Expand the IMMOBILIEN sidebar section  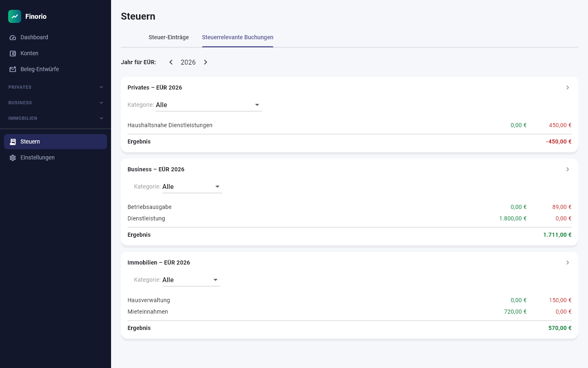(56, 118)
